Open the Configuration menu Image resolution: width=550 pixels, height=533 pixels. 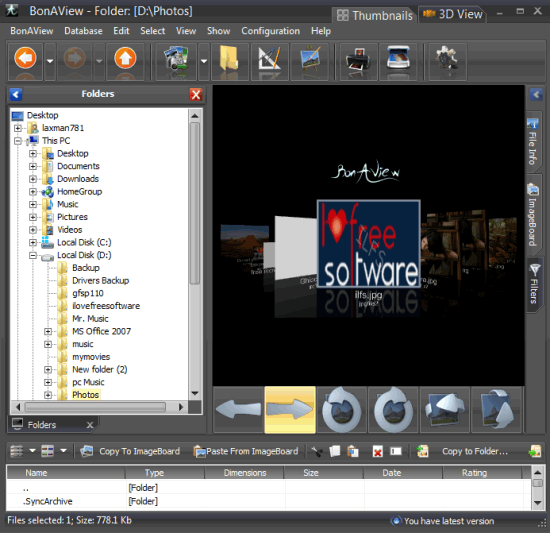point(270,31)
